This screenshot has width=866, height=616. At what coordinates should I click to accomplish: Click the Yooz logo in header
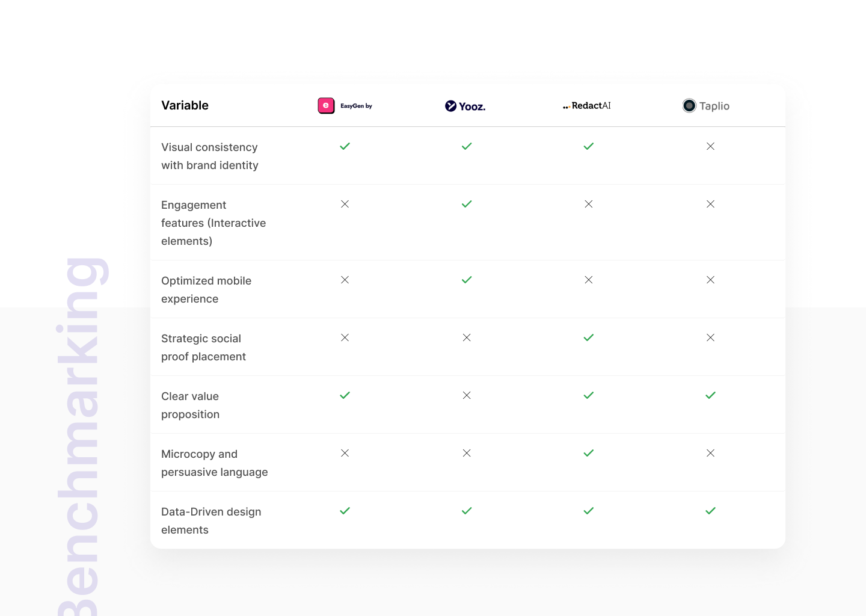pos(465,106)
